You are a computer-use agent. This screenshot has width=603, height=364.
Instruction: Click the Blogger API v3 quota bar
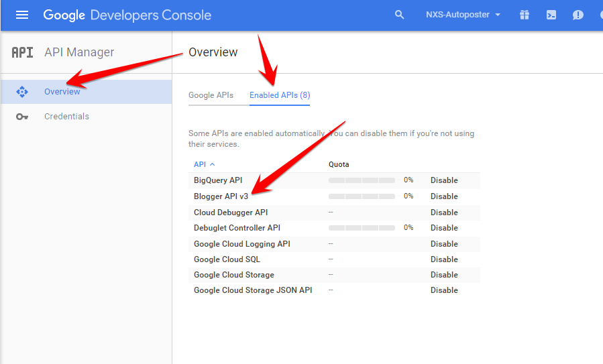(362, 196)
